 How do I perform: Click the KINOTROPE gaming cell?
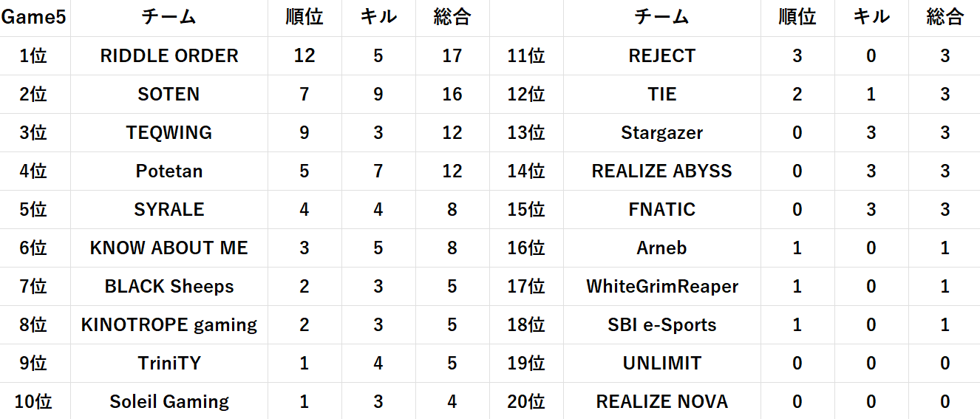tap(169, 325)
